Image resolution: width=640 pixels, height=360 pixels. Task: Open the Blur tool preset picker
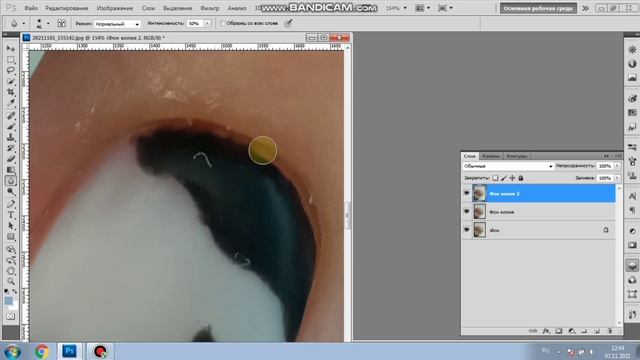(17, 23)
